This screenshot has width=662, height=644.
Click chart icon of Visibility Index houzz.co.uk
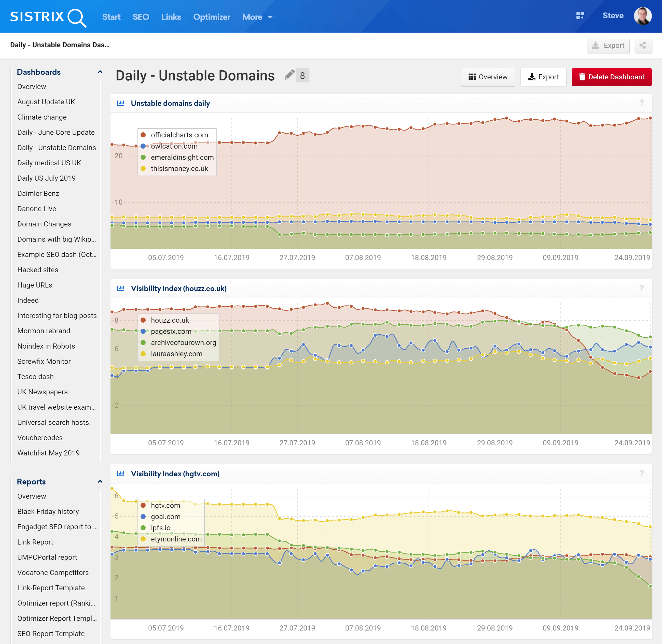pos(120,288)
